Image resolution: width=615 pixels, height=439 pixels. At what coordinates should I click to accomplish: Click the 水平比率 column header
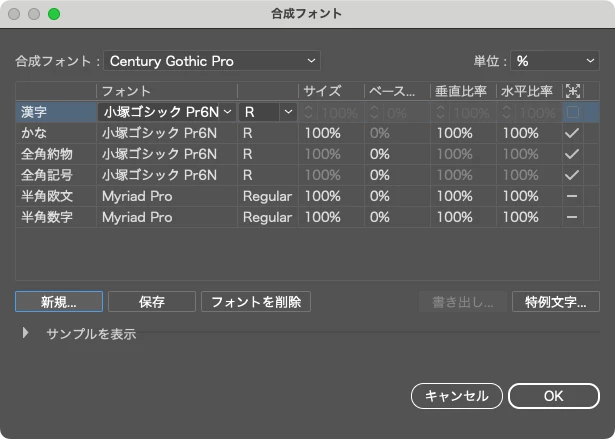(527, 91)
